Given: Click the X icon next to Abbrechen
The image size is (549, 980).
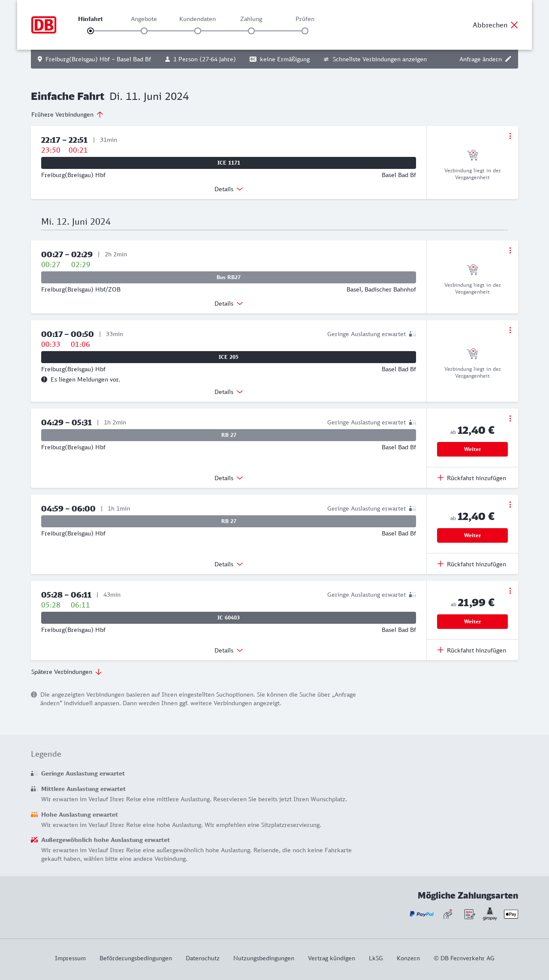Looking at the screenshot, I should (514, 25).
